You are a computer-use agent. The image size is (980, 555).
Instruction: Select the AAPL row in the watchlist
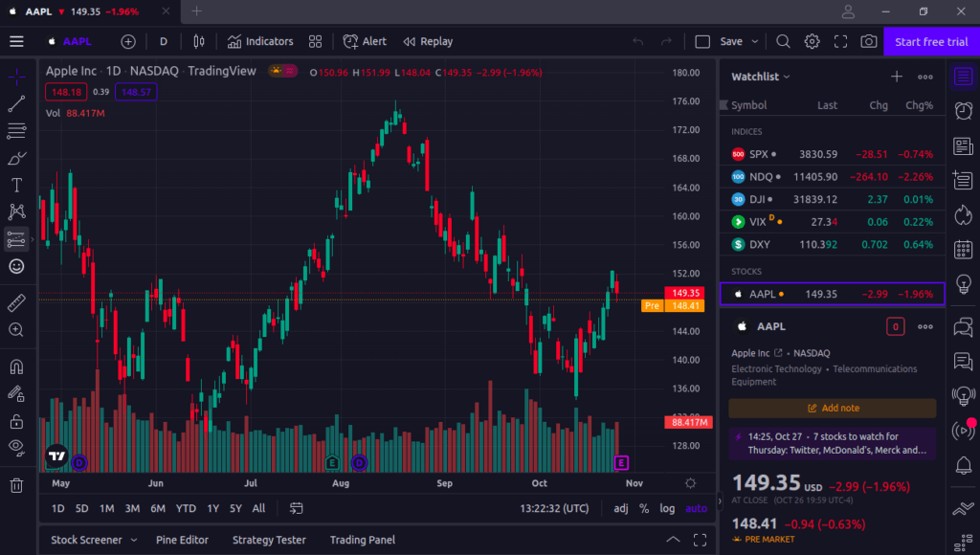pos(832,294)
